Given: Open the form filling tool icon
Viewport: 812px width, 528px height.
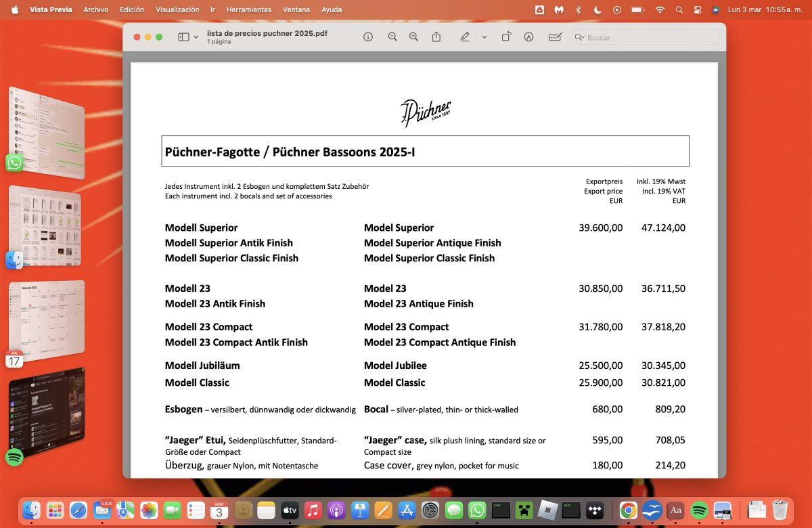Looking at the screenshot, I should tap(555, 37).
